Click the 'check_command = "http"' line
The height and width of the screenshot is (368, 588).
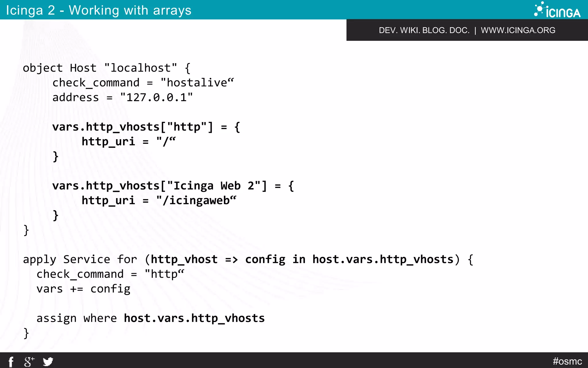point(110,274)
